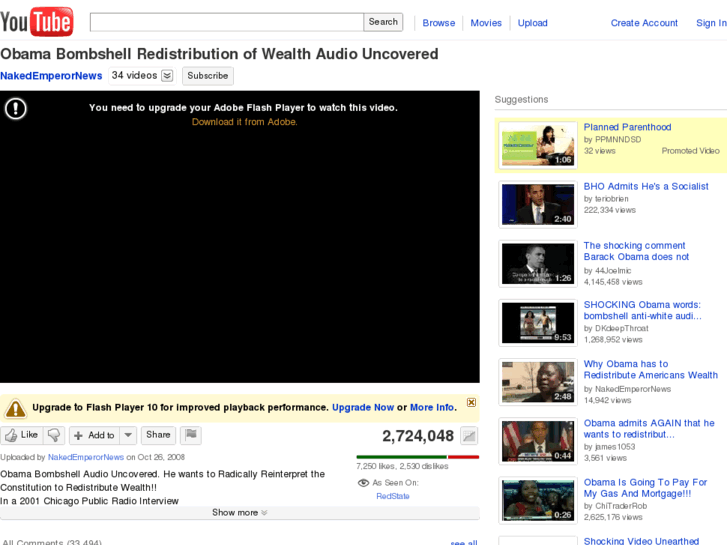Open Obama admits AGAIN video link
Image resolution: width=727 pixels, height=545 pixels.
(x=649, y=429)
